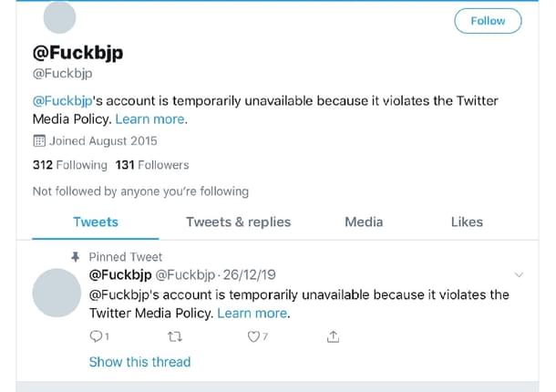Click the avatar beside the pinned tweet
Image resolution: width=556 pixels, height=392 pixels.
pyautogui.click(x=57, y=293)
